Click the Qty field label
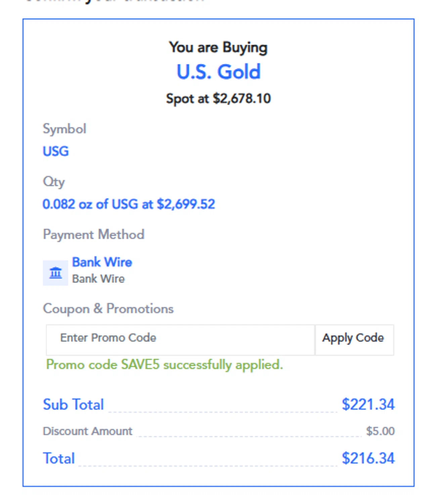Image resolution: width=443 pixels, height=504 pixels. coord(54,182)
